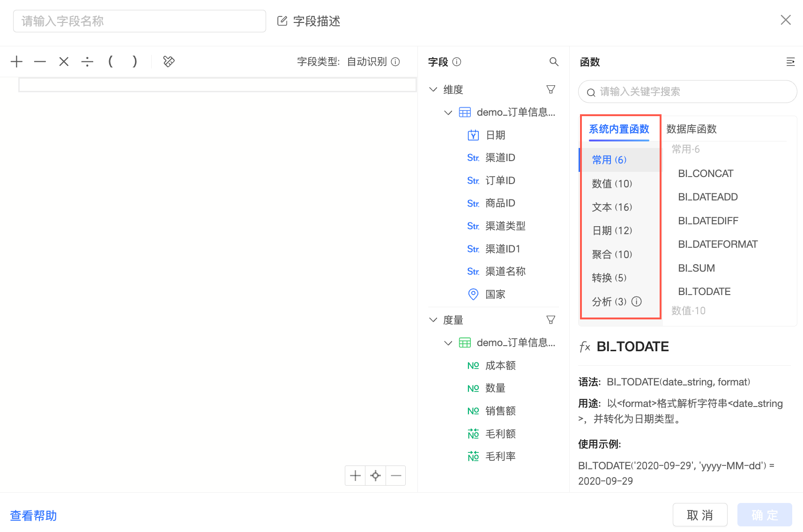The image size is (803, 532).
Task: Insert the minus operator
Action: click(40, 61)
